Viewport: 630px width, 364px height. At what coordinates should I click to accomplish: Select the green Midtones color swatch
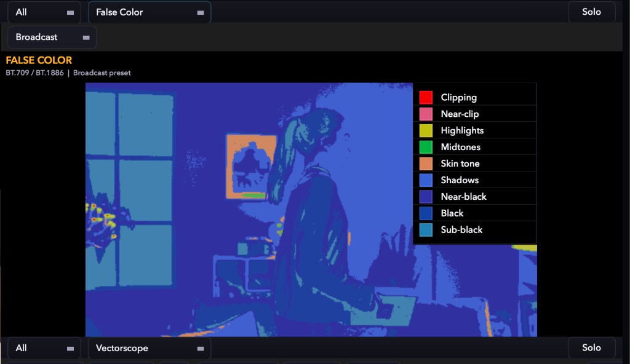(426, 147)
